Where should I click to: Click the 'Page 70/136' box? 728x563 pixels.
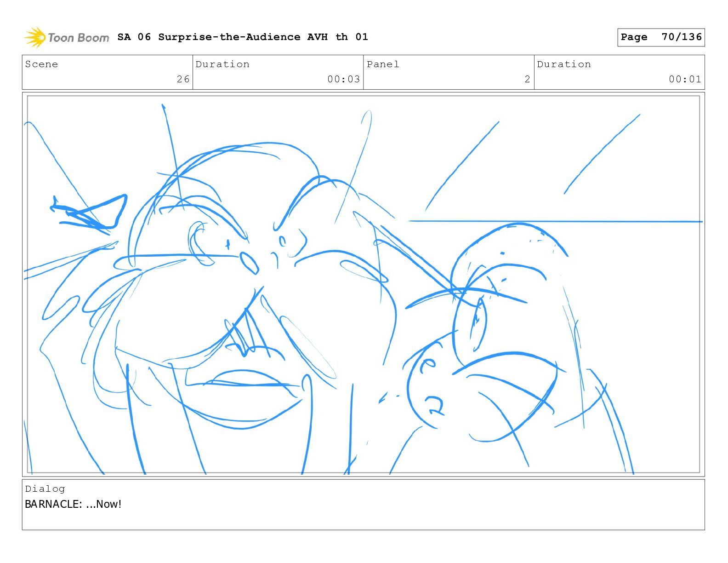click(661, 37)
